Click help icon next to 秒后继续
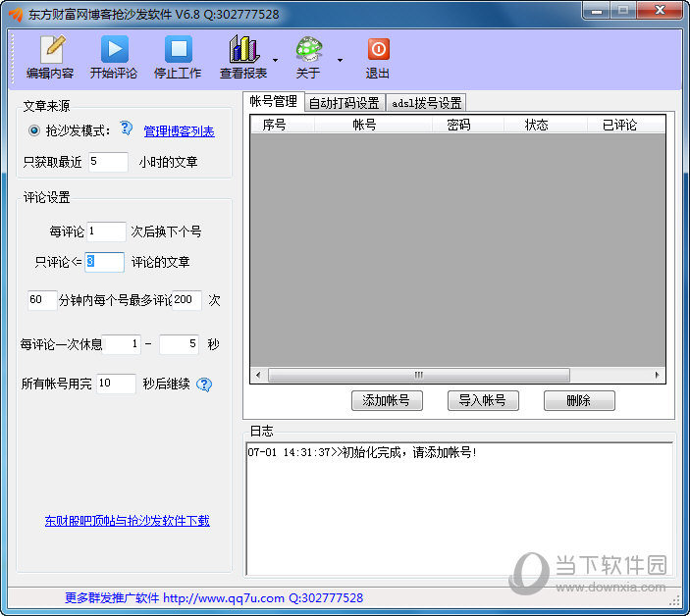Viewport: 690px width, 616px height. 204,385
